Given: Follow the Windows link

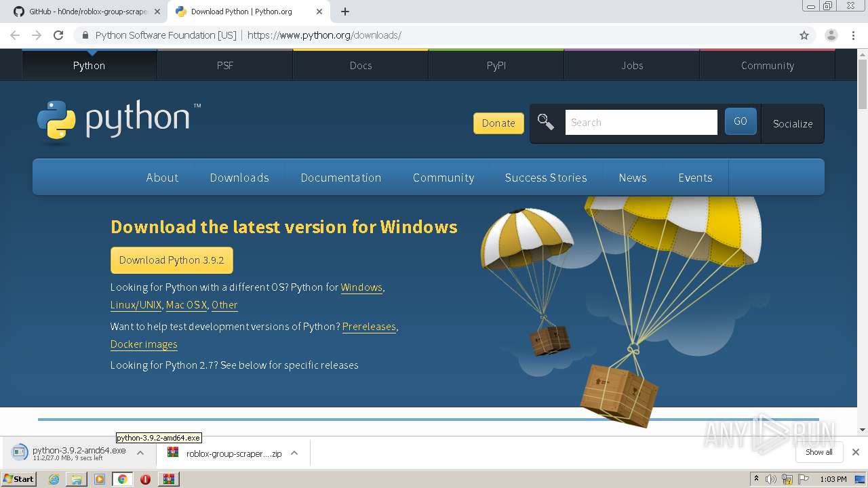Looking at the screenshot, I should coord(361,287).
